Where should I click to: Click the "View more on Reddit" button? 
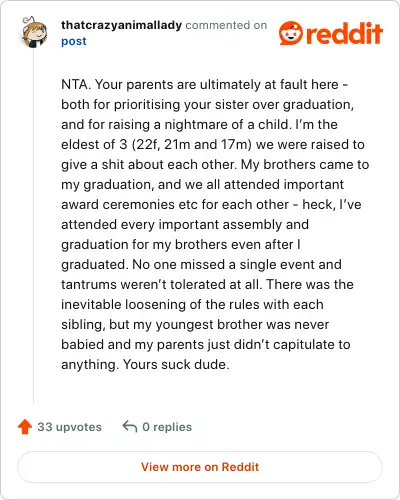click(200, 467)
